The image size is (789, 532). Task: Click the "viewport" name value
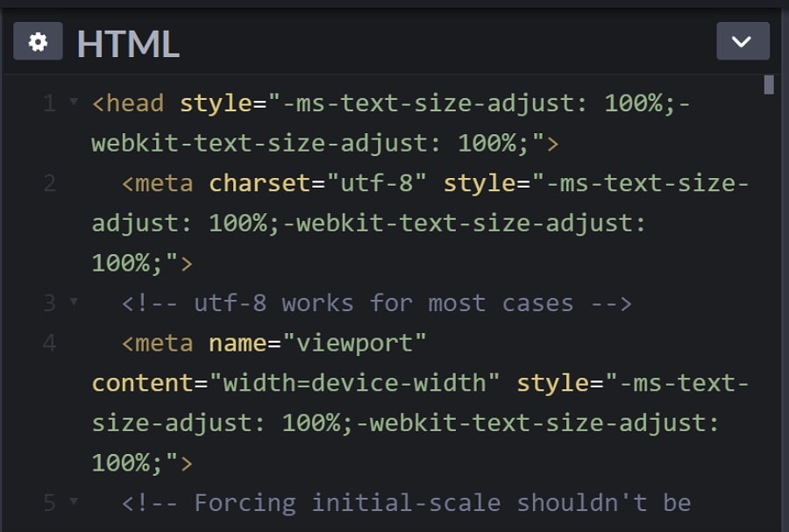[x=353, y=343]
